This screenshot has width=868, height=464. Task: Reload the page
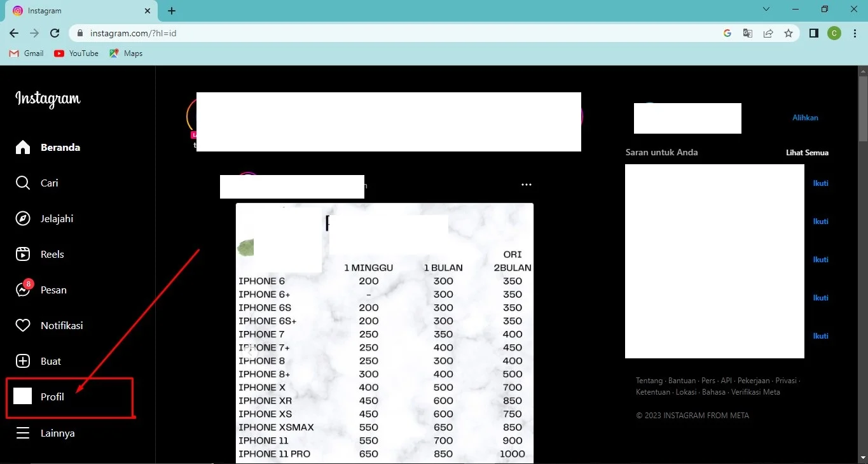coord(55,33)
